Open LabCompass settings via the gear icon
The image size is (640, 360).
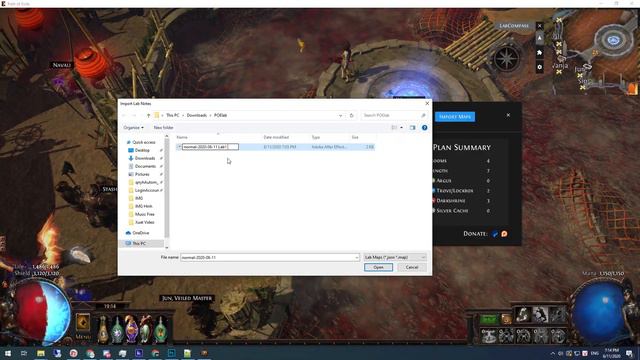point(540,67)
